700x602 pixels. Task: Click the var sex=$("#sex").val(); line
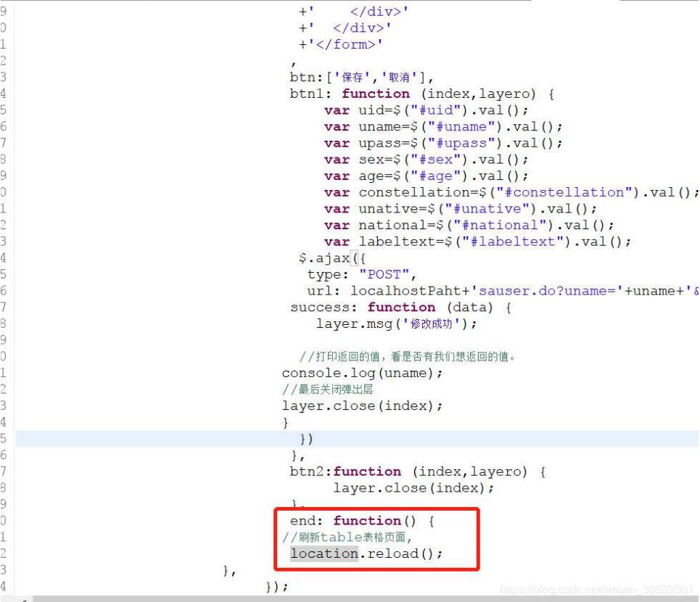pos(426,160)
